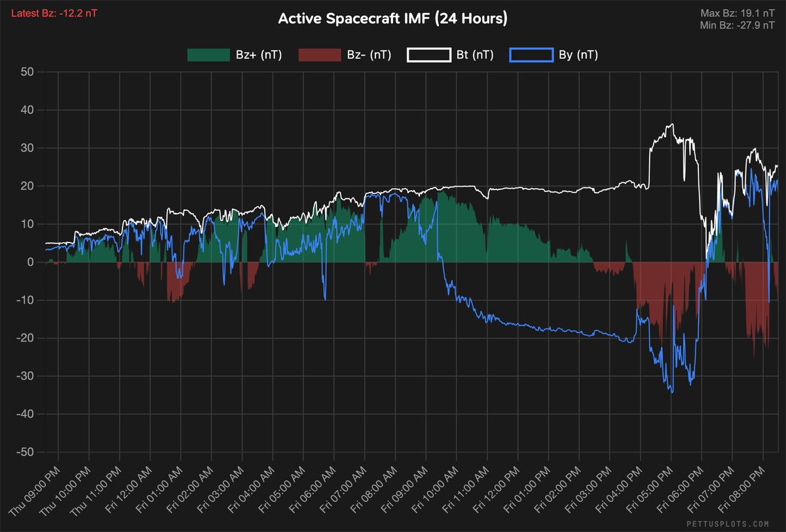Click the Fri 04:00 AM axis label
Viewport: 786px width, 532px height.
[x=252, y=490]
